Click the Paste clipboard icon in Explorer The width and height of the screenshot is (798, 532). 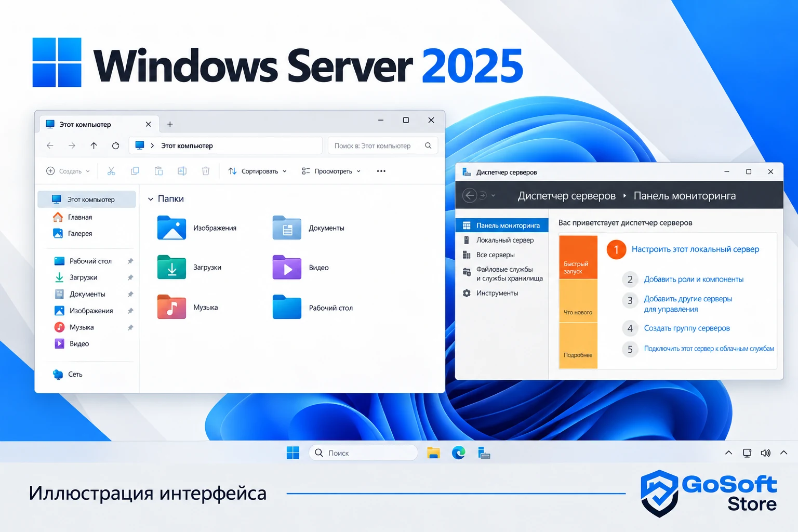tap(159, 171)
